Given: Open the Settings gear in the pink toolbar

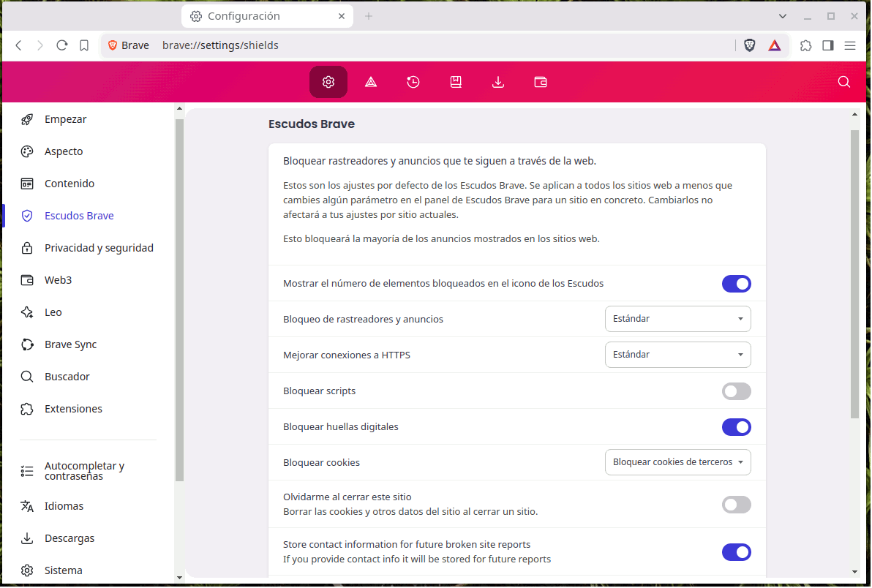Looking at the screenshot, I should 328,82.
